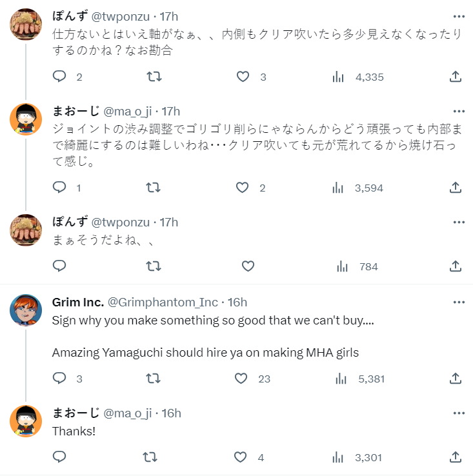Like the まぁそうだよね tweet

[x=248, y=266]
